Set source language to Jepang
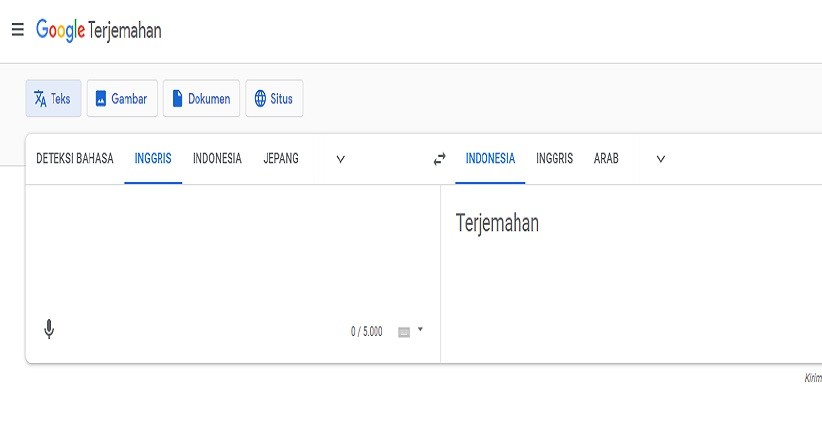The height and width of the screenshot is (430, 822). tap(280, 159)
